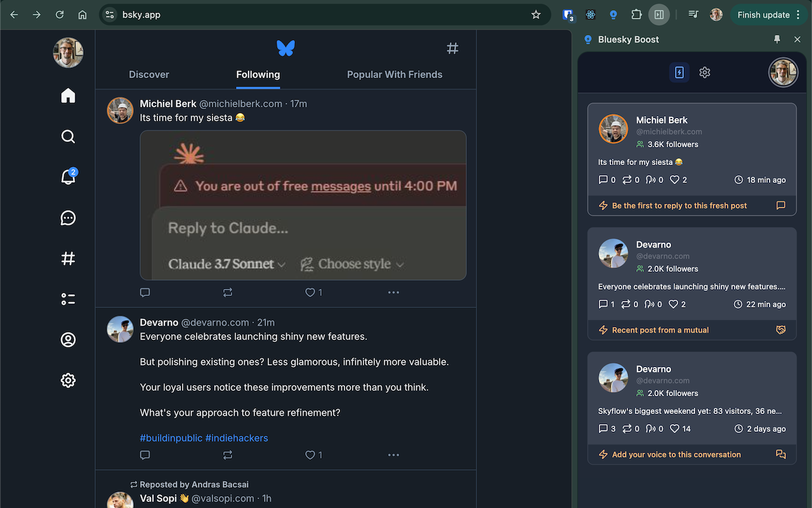
Task: Reply to Michiel Berk's siesta post
Action: (145, 293)
